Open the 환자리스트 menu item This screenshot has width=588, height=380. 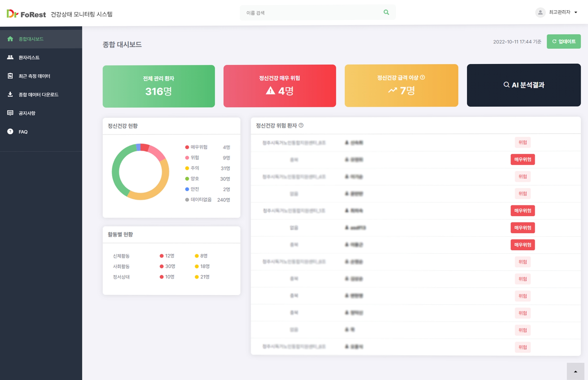[29, 57]
